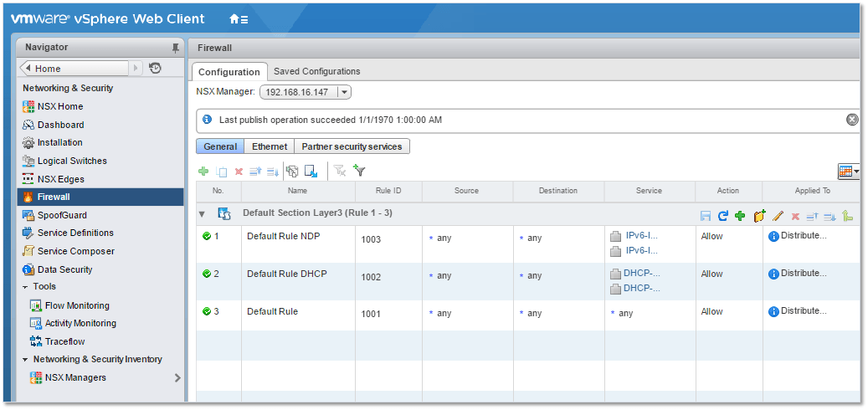Click Distribute... for Default Rule DHCP
Screen dimensions: 868x410
coord(804,274)
